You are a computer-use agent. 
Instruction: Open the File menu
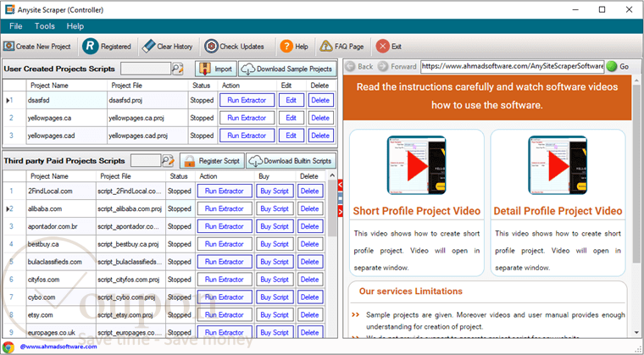15,26
